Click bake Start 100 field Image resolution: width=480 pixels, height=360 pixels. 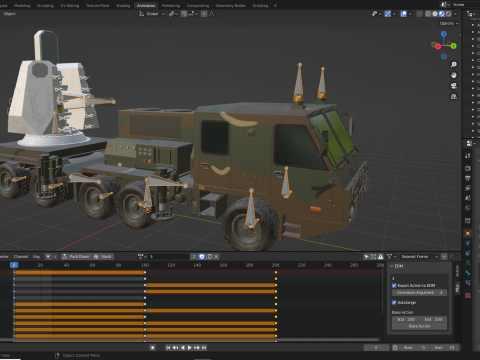tap(406, 319)
